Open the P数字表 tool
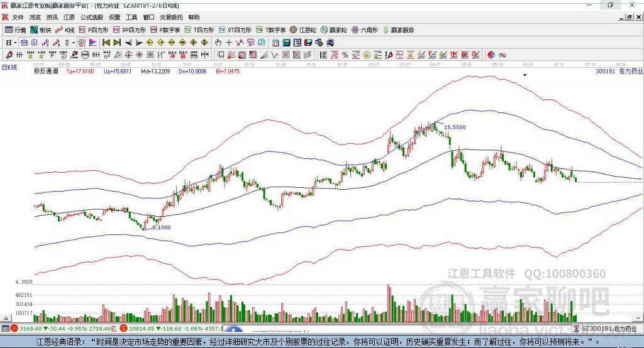Screen dimensions: 644x348 [165, 30]
